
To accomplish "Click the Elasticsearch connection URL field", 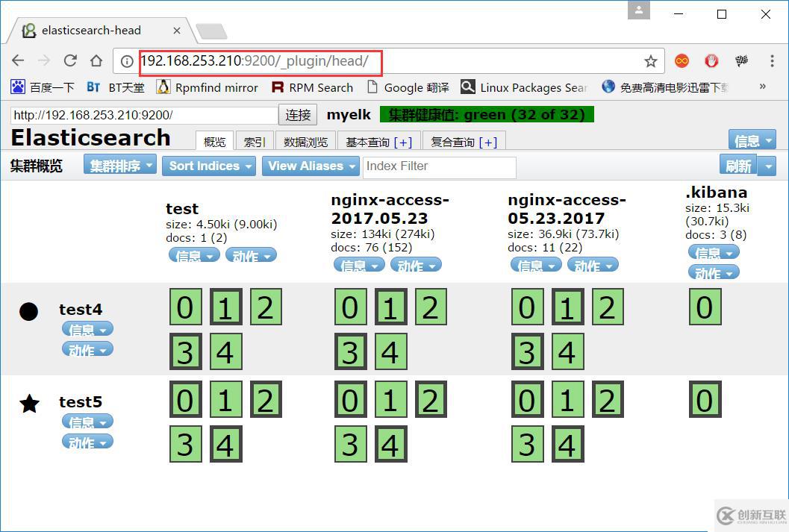I will pos(144,115).
